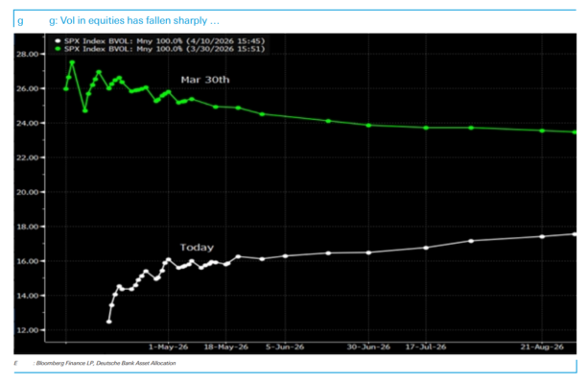Click the "Mar 30th" annotation label
Screen dimensions: 588x384
point(203,80)
